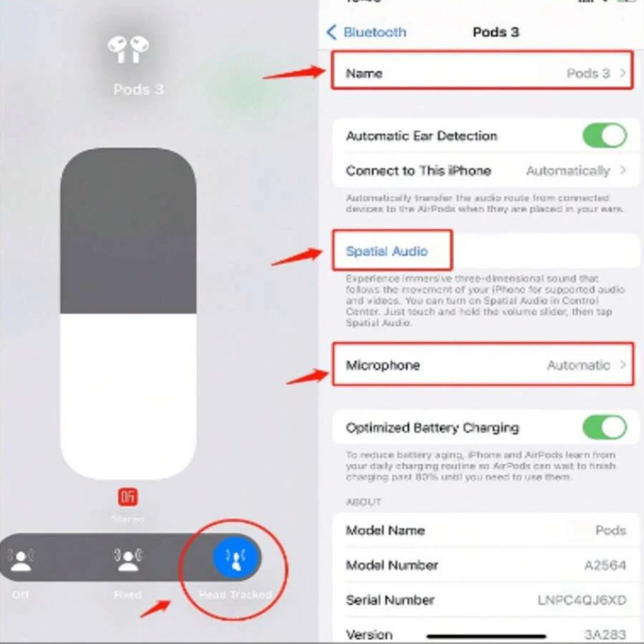644x644 pixels.
Task: Tap the volume slider on the left
Action: pyautogui.click(x=128, y=314)
